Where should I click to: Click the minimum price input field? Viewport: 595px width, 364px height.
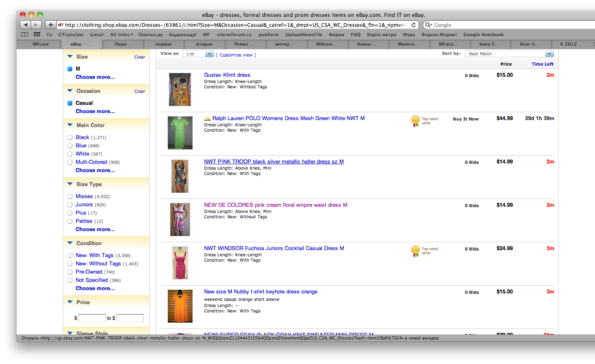tap(92, 318)
